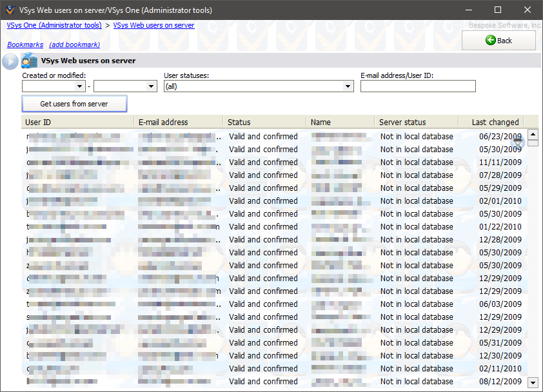Click the (add bookmark) link

pyautogui.click(x=74, y=44)
